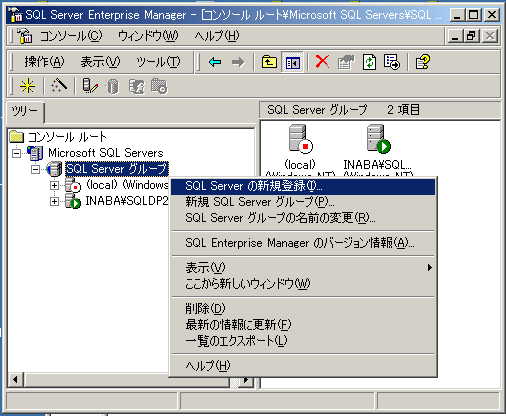The height and width of the screenshot is (416, 506).
Task: Choose ここから新しいウィンドウ(W) entry
Action: click(x=303, y=284)
